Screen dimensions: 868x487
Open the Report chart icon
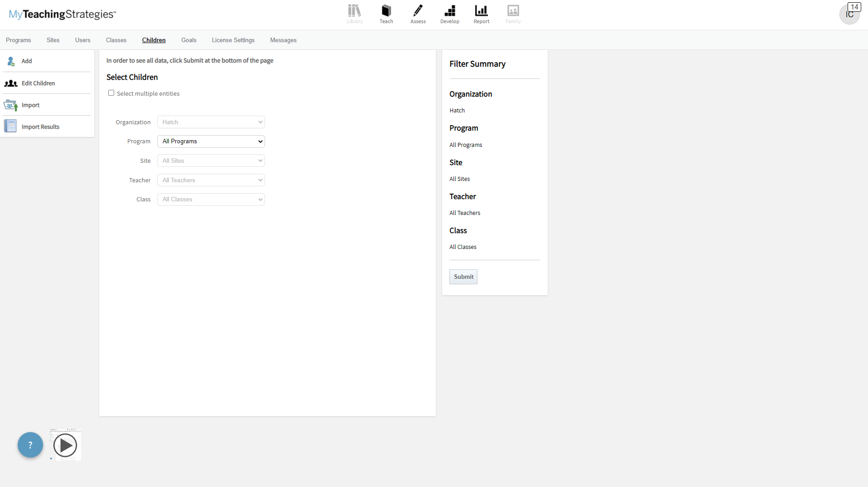tap(481, 11)
